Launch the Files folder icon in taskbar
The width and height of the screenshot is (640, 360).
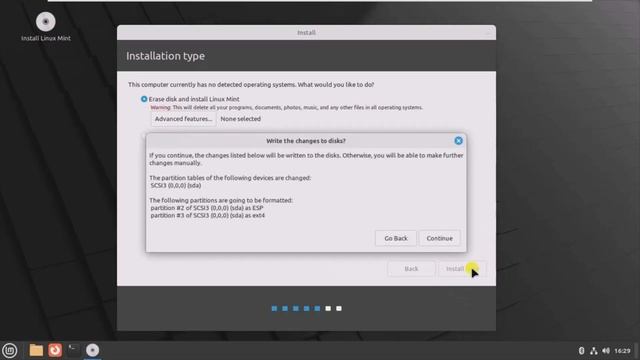(x=36, y=350)
